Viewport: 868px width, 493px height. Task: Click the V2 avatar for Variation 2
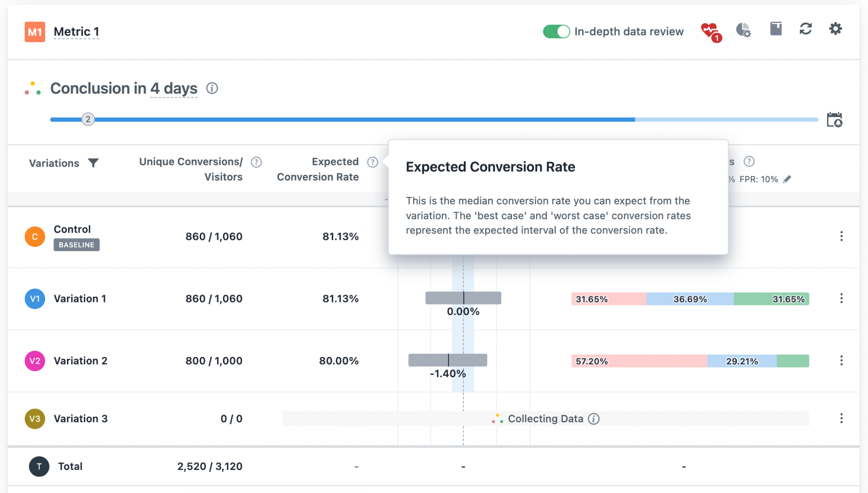(35, 361)
